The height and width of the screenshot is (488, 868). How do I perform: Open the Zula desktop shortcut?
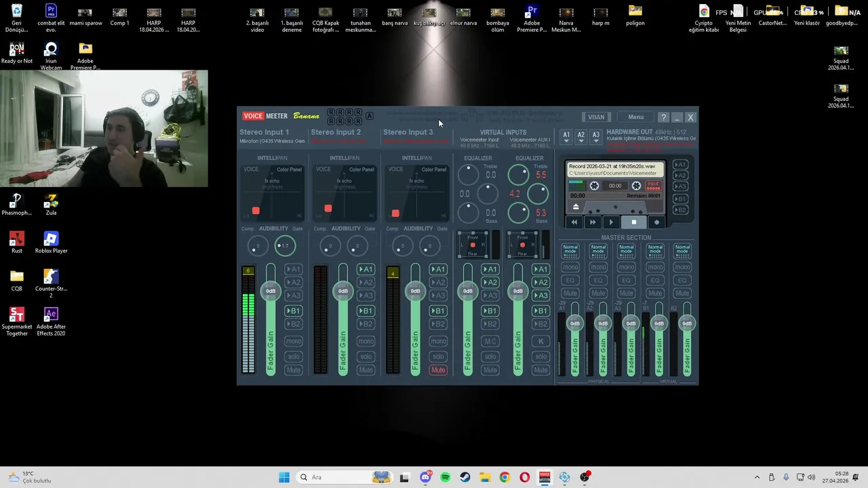point(51,205)
